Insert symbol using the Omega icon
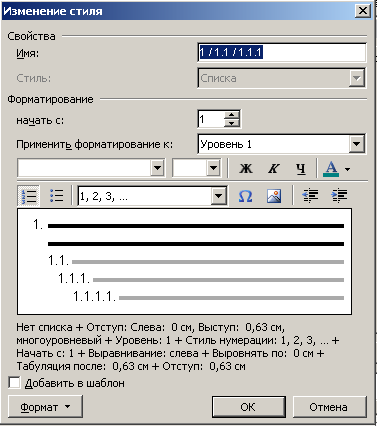 (245, 196)
